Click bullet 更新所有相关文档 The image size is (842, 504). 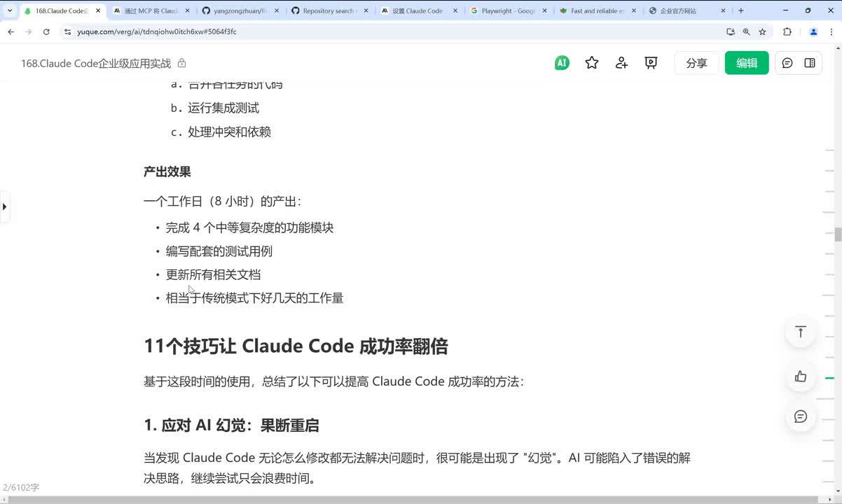click(213, 274)
